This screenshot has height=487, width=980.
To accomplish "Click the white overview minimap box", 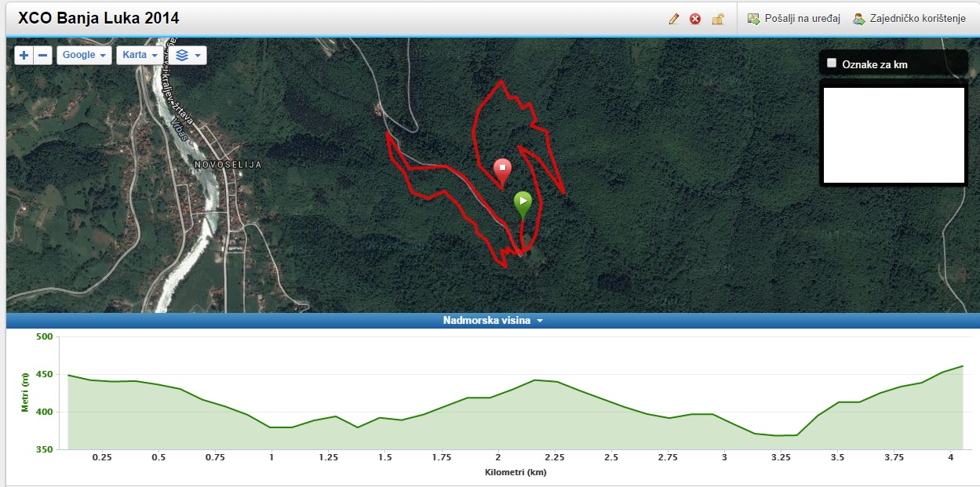I will point(893,134).
